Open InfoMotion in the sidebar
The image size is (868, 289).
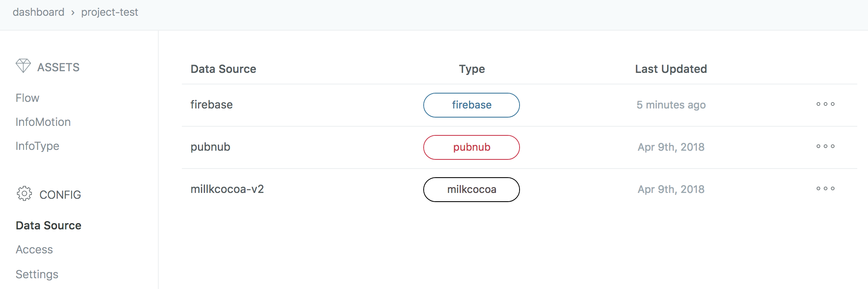[x=43, y=122]
